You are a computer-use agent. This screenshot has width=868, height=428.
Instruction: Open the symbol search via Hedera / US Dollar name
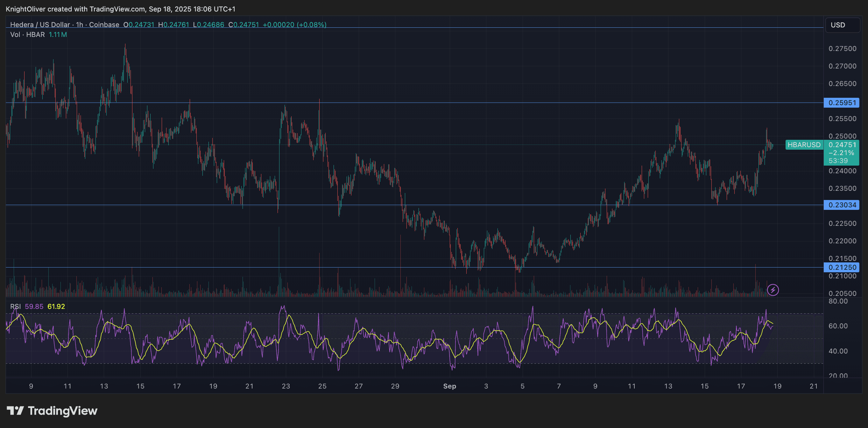point(40,25)
